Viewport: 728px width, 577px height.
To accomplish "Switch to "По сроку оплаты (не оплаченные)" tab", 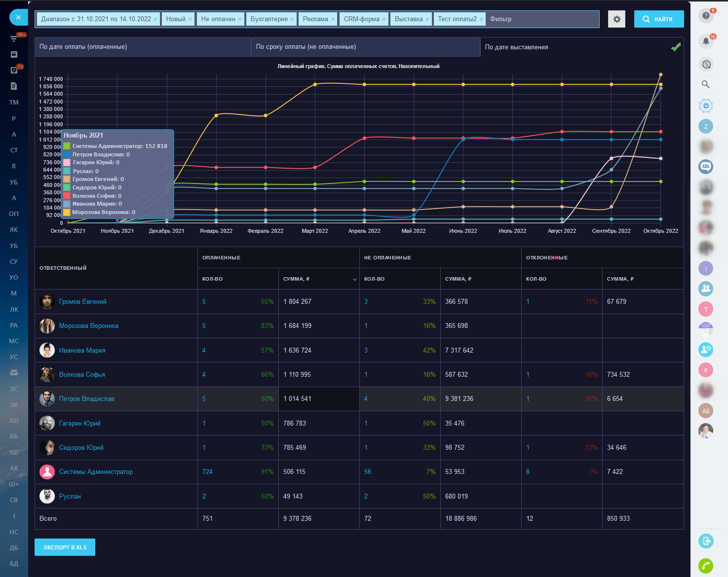I will [306, 47].
